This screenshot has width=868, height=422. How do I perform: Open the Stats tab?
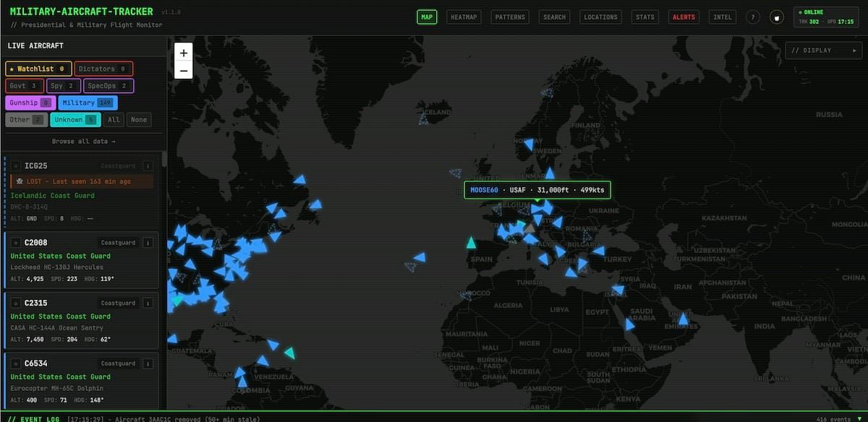644,17
